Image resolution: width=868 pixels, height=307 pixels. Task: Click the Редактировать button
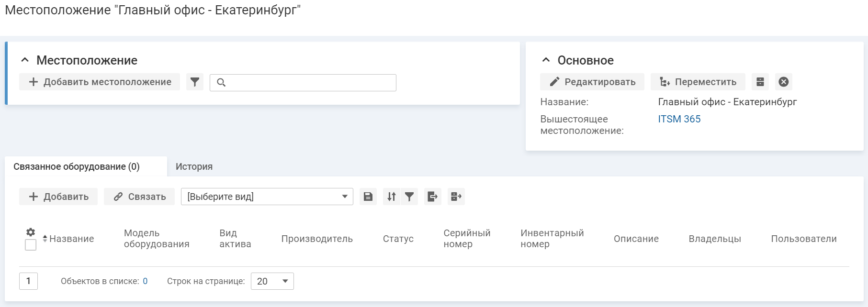(x=592, y=82)
